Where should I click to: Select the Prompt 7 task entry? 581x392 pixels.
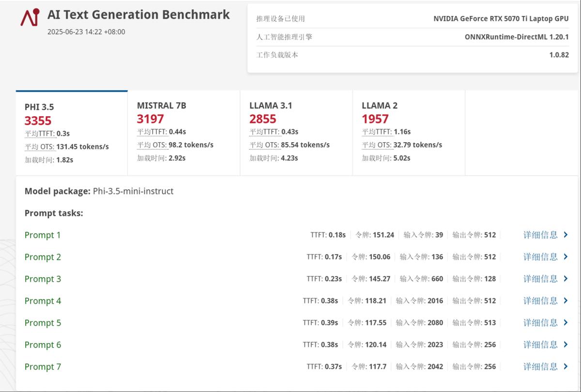[43, 367]
